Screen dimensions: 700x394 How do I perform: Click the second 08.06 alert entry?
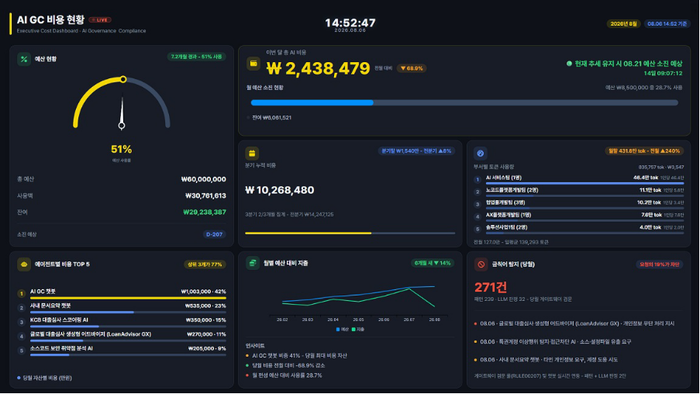(553, 342)
